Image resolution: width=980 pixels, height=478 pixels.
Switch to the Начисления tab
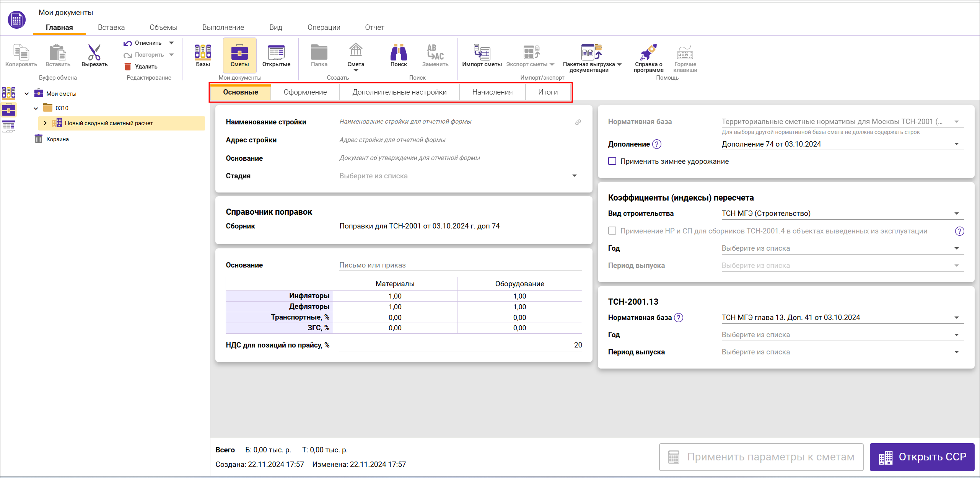492,92
